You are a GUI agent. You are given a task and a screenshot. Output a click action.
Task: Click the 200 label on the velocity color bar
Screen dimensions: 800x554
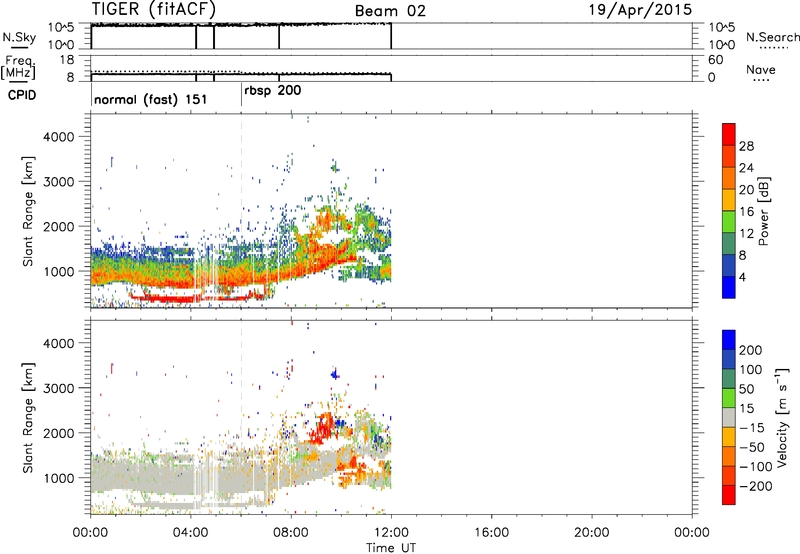click(750, 350)
